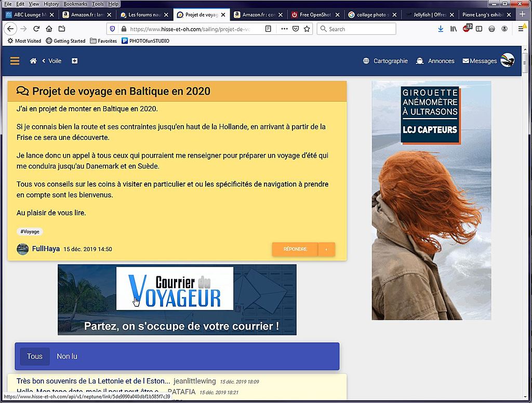Image resolution: width=532 pixels, height=403 pixels.
Task: Open a new browser tab
Action: [523, 14]
